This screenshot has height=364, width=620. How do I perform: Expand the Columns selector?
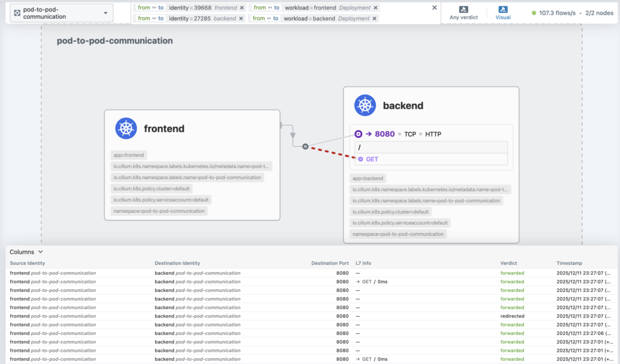(x=27, y=252)
